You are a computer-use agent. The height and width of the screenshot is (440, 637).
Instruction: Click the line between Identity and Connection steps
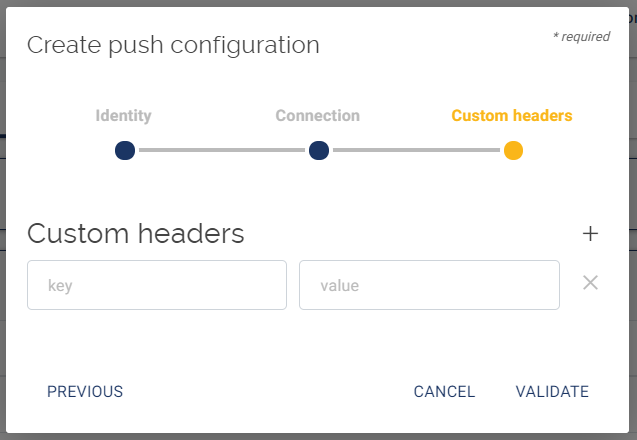[x=222, y=150]
